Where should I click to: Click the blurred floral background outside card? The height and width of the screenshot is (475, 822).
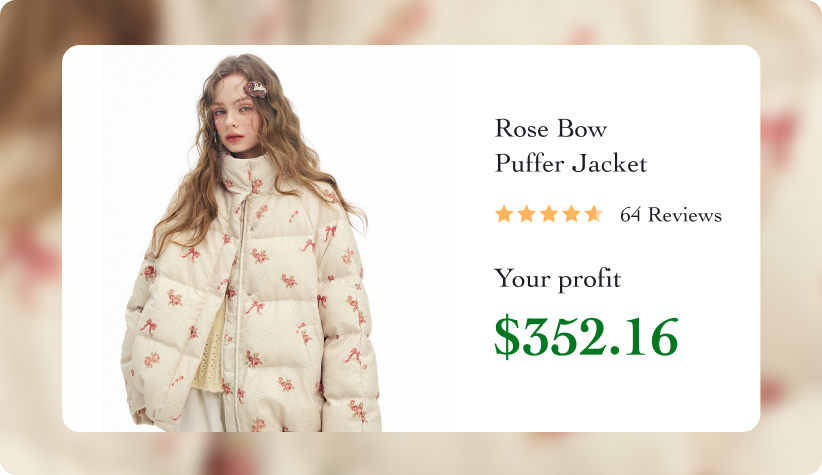point(31,236)
